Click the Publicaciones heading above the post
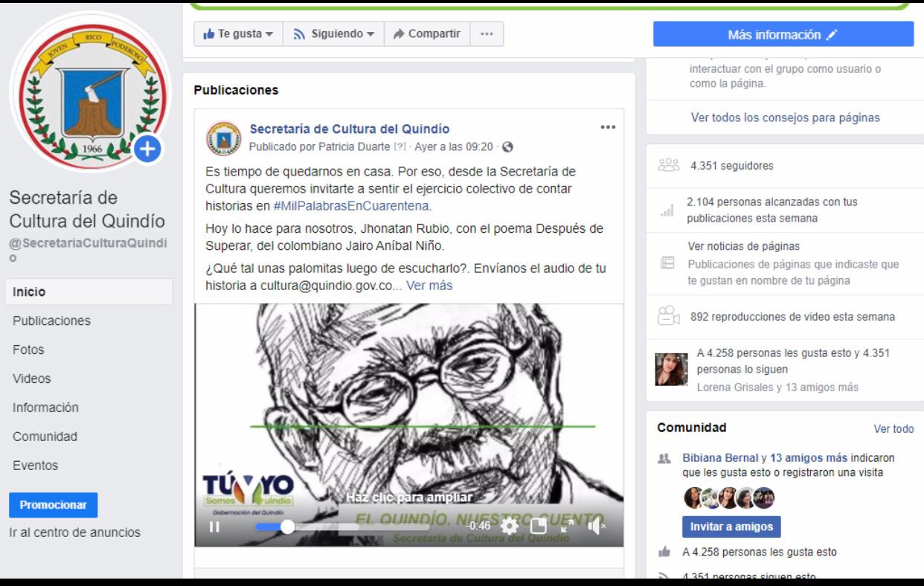924x586 pixels. pos(236,90)
